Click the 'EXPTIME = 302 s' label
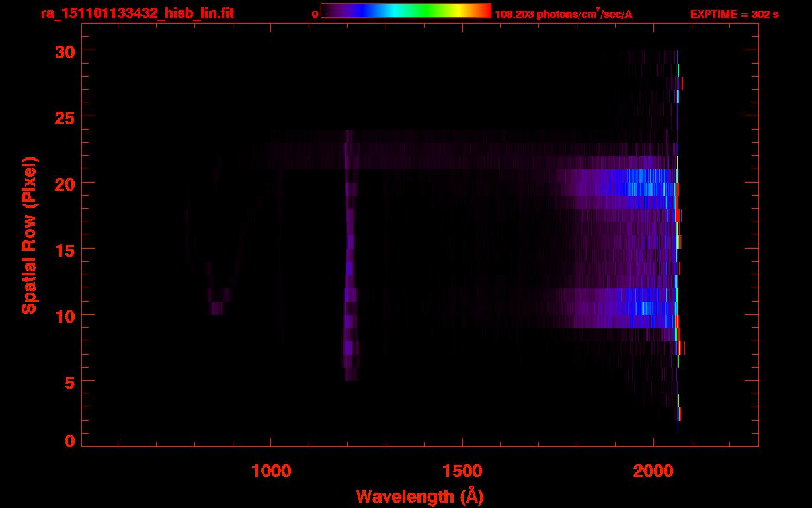This screenshot has width=812, height=508. [734, 14]
